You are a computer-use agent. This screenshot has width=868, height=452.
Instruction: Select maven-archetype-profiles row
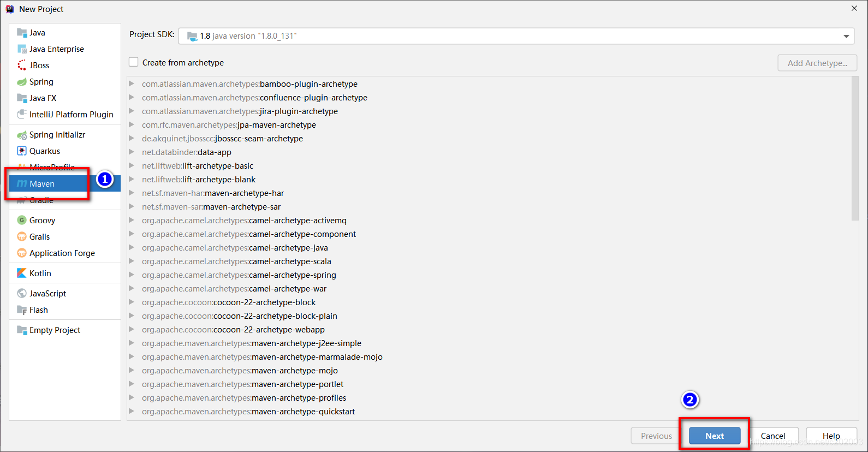coord(489,398)
